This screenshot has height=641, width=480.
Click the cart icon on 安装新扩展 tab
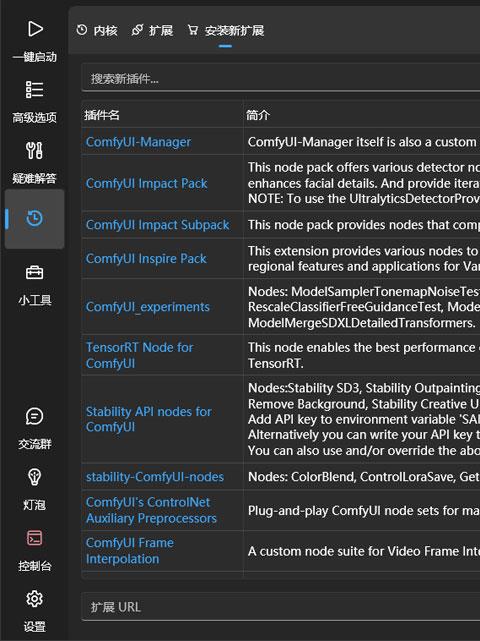pyautogui.click(x=193, y=30)
